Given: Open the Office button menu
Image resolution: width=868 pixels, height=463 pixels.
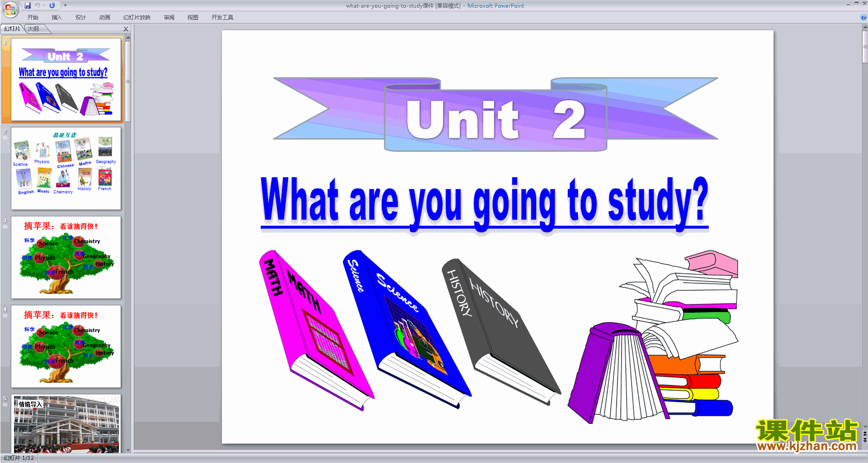Looking at the screenshot, I should point(10,9).
